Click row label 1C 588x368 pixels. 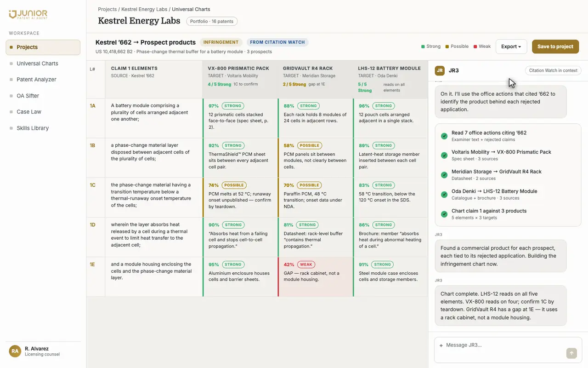point(93,185)
